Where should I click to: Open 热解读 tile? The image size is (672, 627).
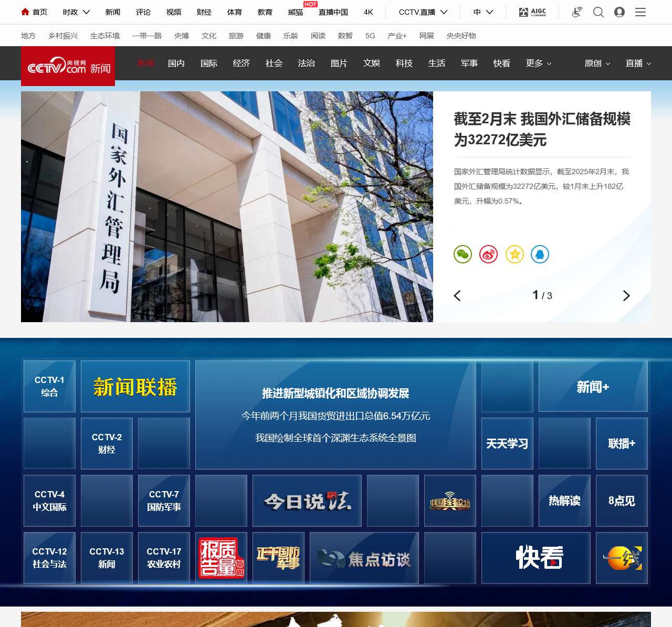564,501
